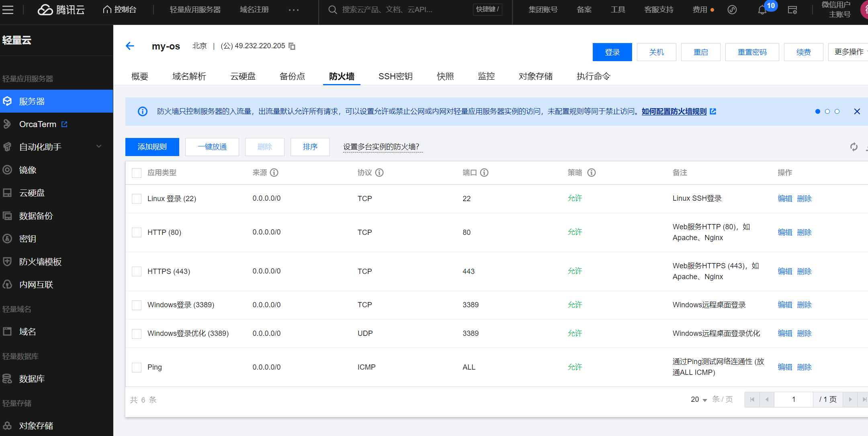Click the copy IP address icon

pyautogui.click(x=292, y=46)
